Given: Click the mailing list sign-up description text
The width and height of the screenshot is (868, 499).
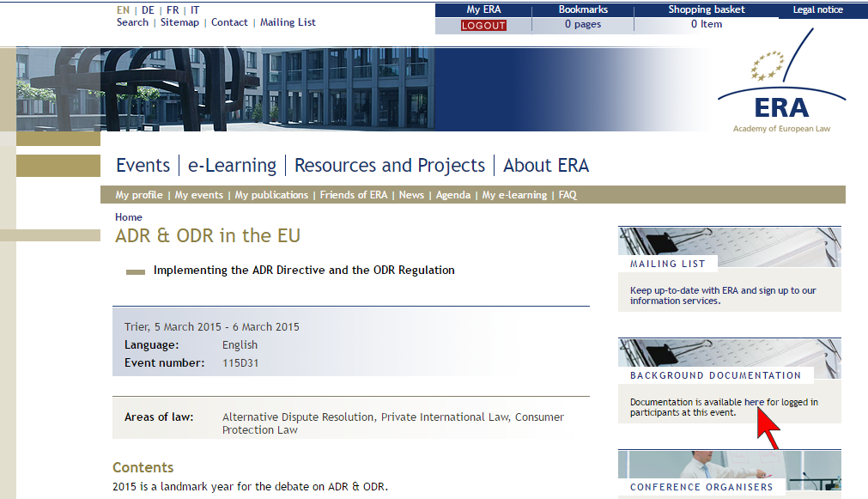Looking at the screenshot, I should click(723, 295).
